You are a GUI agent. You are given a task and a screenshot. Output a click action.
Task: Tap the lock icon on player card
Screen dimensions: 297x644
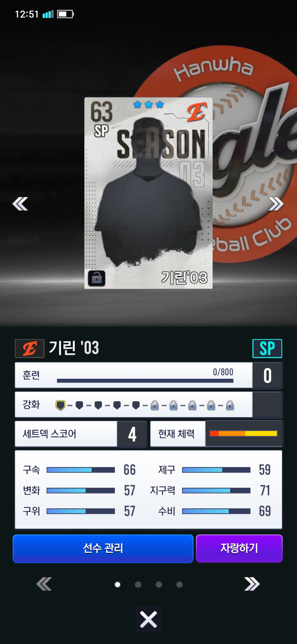pos(97,278)
